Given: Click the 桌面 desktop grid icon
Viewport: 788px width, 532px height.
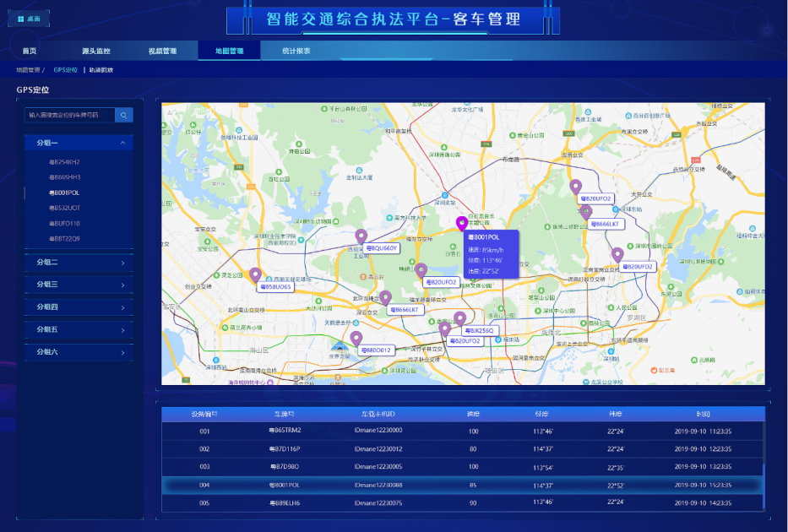Looking at the screenshot, I should (x=21, y=19).
